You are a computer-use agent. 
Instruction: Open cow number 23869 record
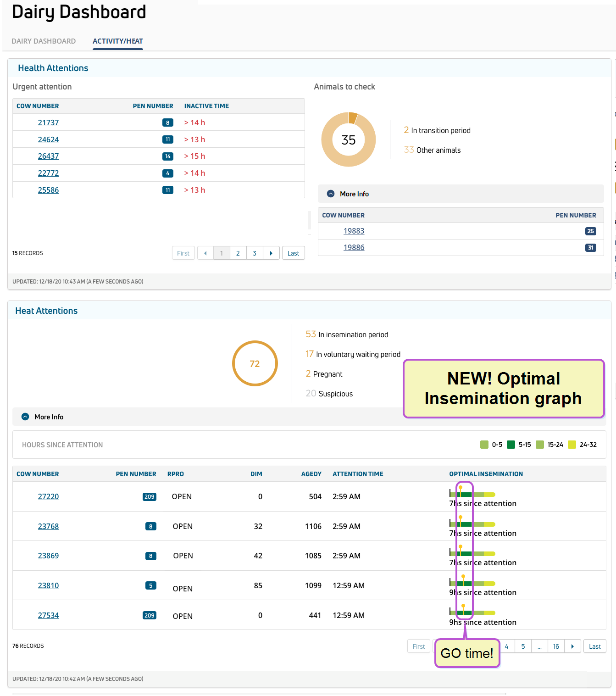pos(49,556)
